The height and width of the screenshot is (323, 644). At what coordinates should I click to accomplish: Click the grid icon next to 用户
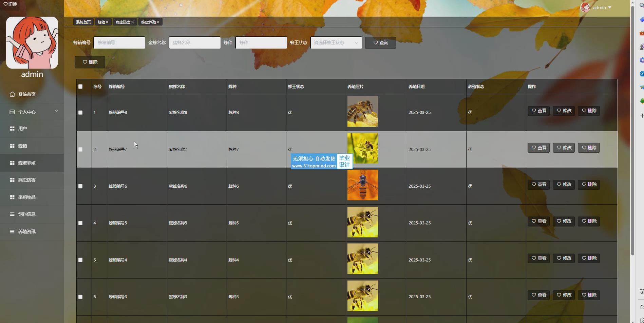tap(12, 129)
